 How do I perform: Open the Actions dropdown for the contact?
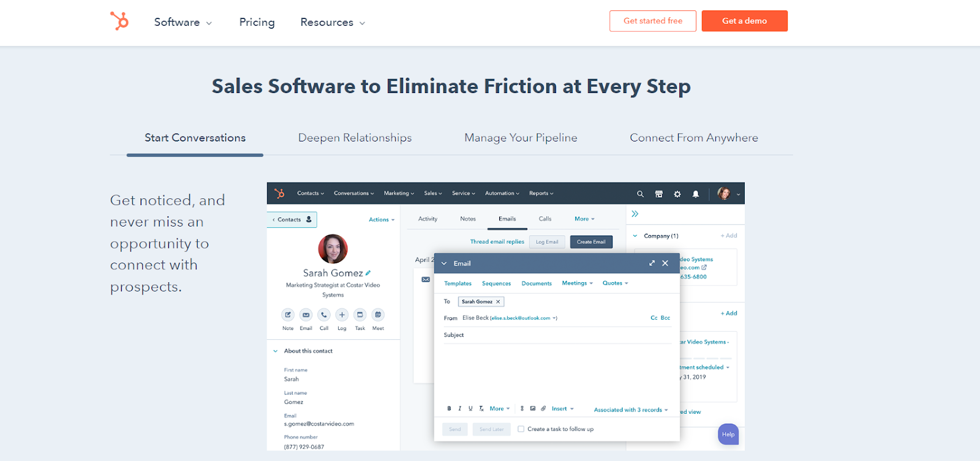point(382,220)
